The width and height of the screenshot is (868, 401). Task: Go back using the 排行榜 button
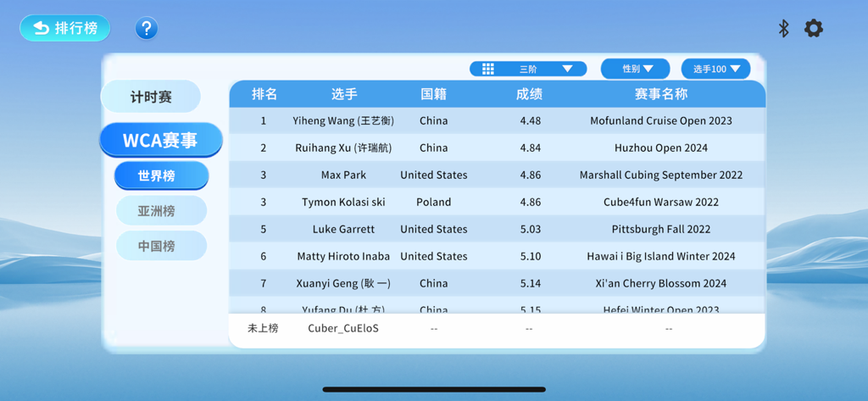pos(65,28)
